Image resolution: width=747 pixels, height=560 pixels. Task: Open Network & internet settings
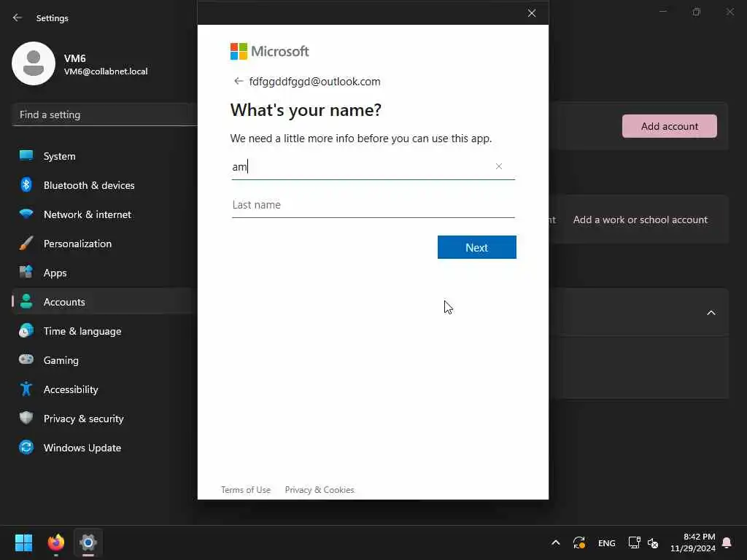click(x=104, y=214)
